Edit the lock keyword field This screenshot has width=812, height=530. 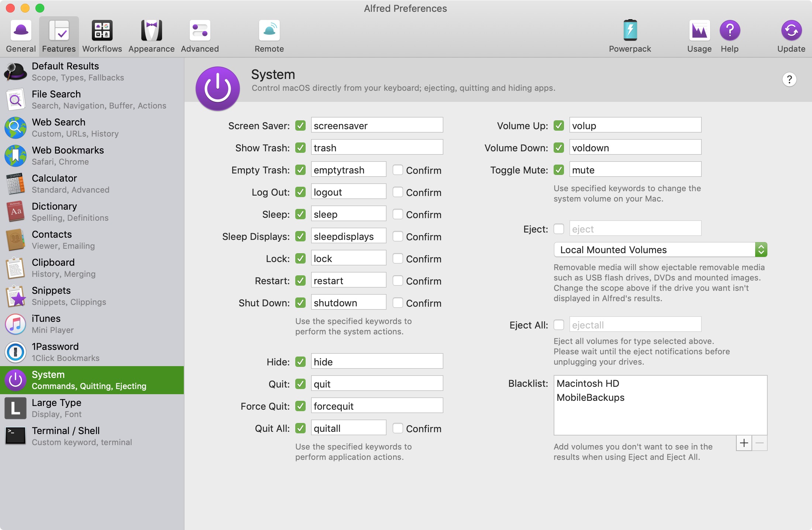click(x=348, y=258)
